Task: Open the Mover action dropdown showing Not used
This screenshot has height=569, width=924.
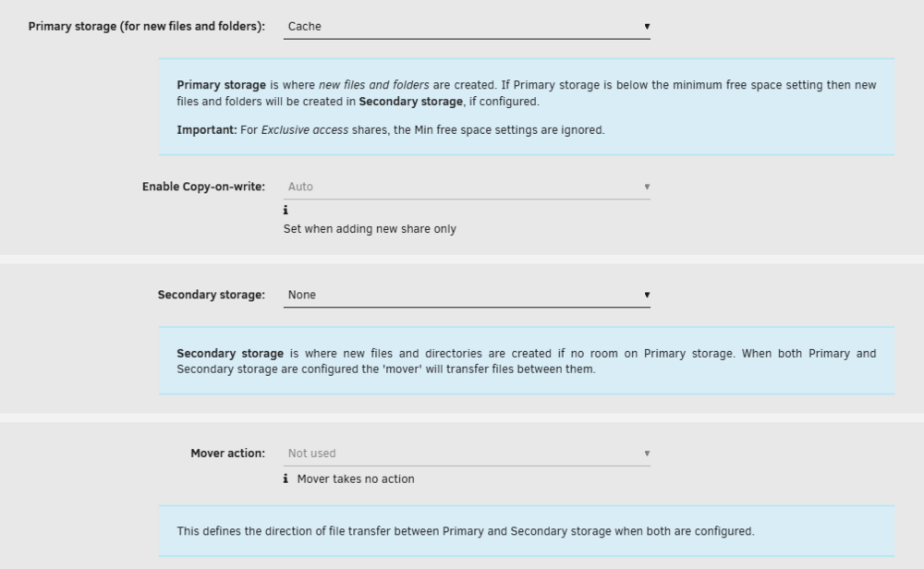Action: click(467, 454)
